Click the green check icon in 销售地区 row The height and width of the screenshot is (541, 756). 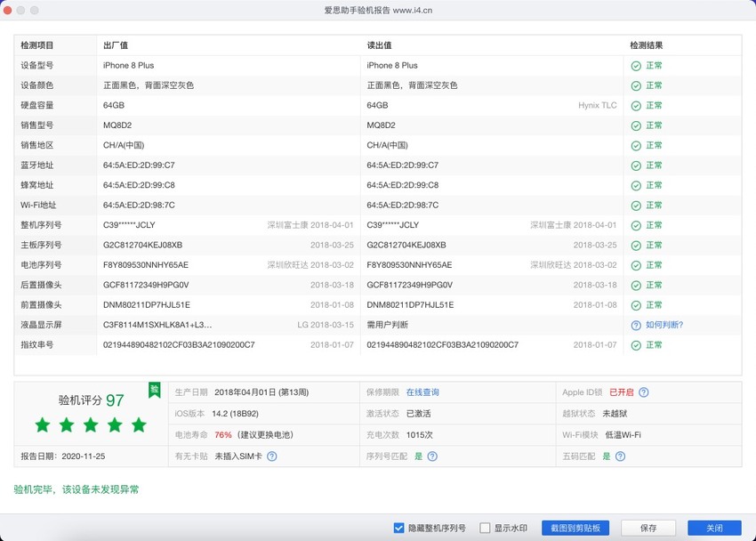(x=636, y=146)
